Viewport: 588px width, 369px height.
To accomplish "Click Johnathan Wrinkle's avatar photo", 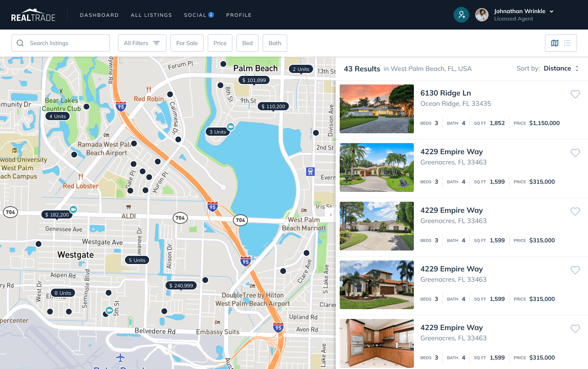I will click(482, 15).
